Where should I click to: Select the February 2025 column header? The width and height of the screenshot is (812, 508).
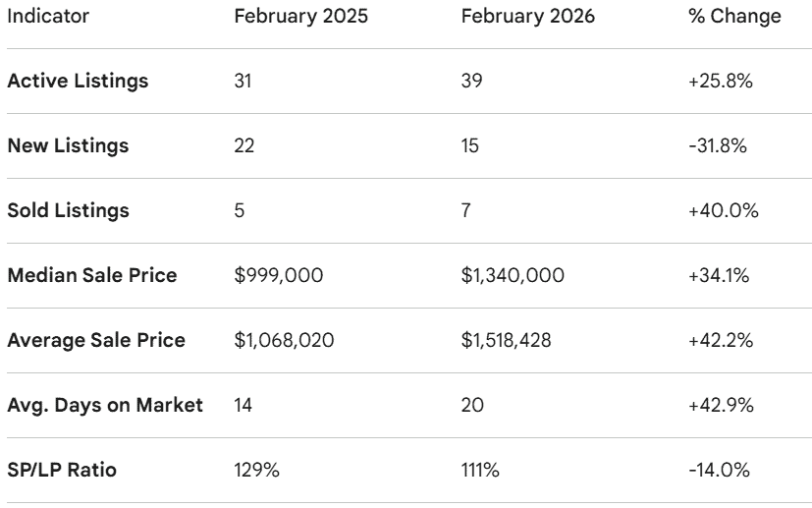(x=300, y=17)
